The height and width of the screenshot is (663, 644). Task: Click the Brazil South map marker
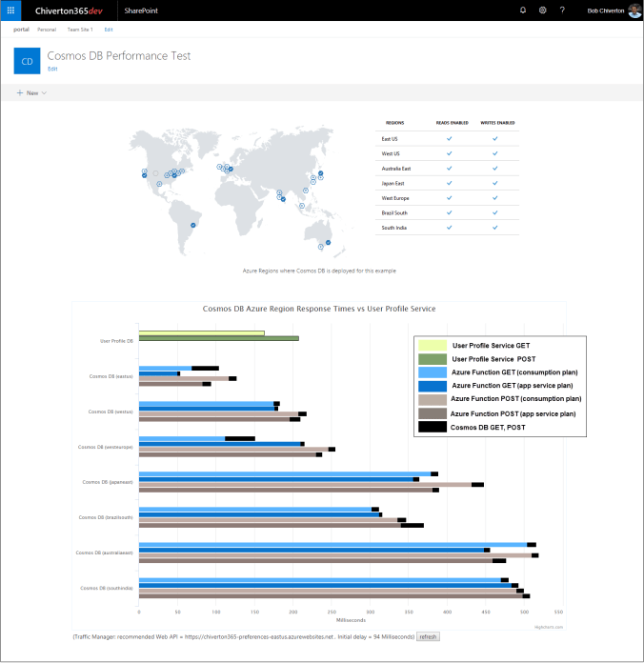click(193, 225)
